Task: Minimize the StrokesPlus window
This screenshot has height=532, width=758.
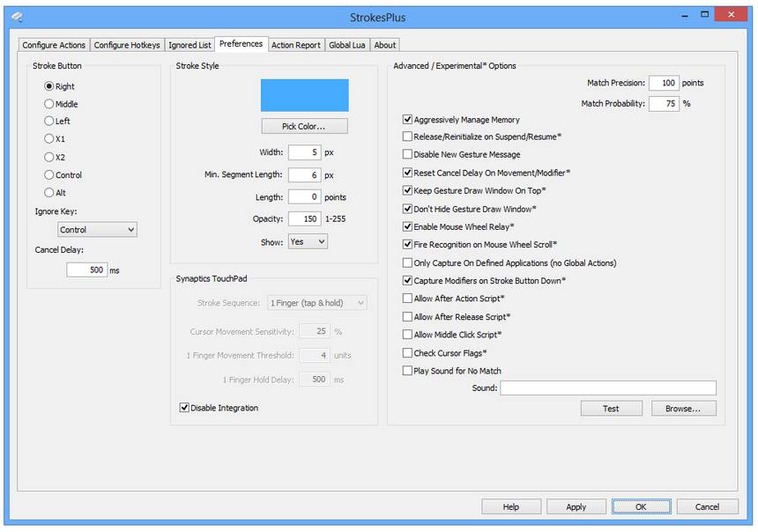Action: (685, 16)
